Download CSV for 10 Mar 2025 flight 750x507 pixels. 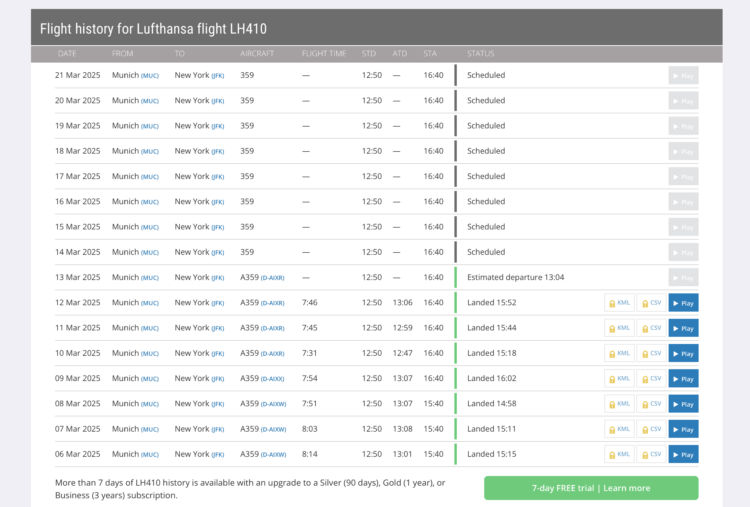[x=651, y=353]
